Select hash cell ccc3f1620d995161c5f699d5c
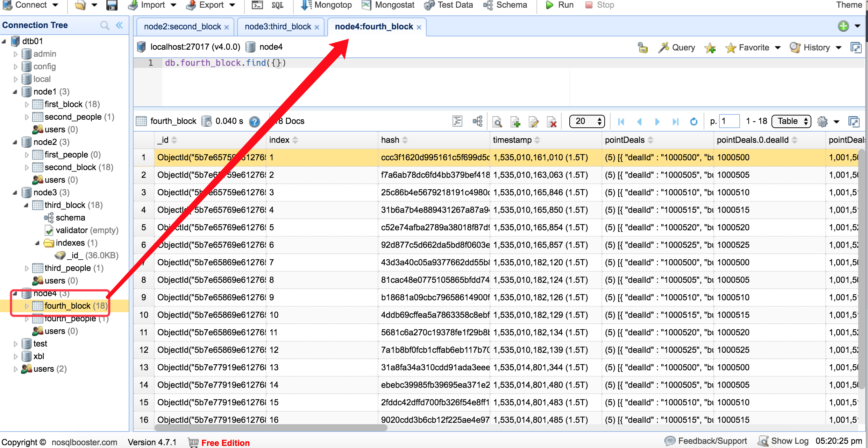This screenshot has width=868, height=448. pos(434,157)
